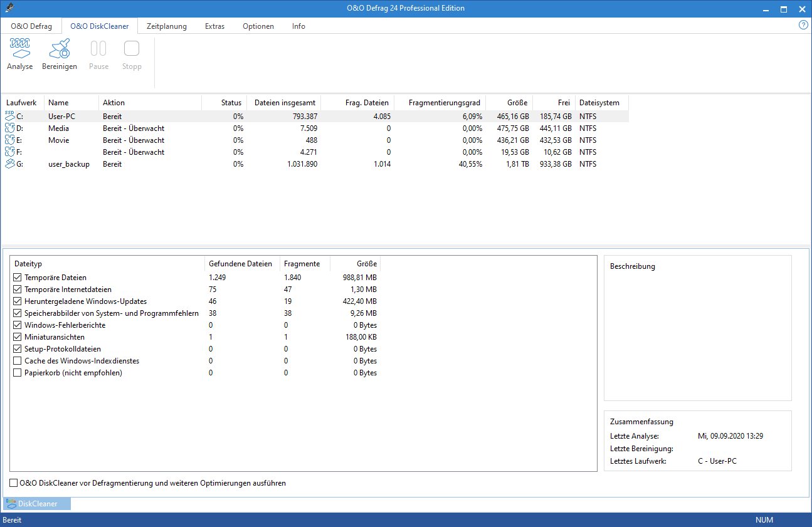This screenshot has width=812, height=527.
Task: Switch to the Zeitplanung tab
Action: point(166,26)
